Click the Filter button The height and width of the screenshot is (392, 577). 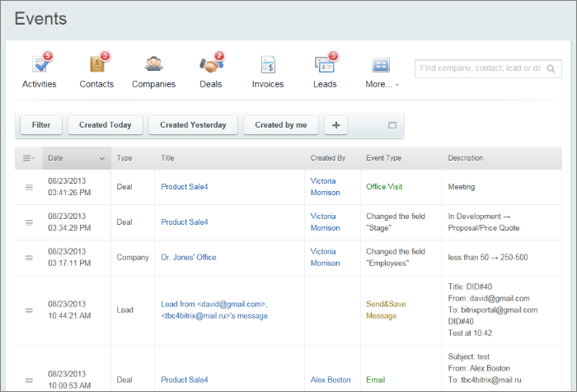tap(41, 125)
